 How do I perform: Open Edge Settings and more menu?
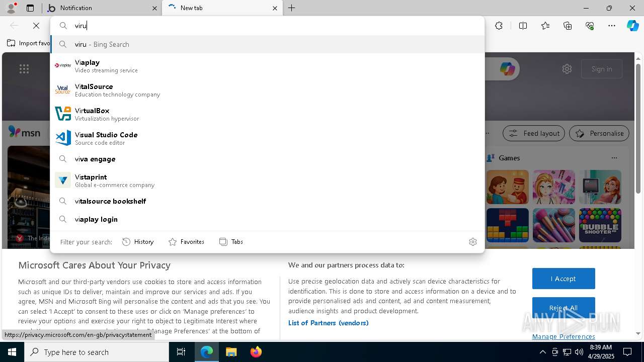(x=612, y=26)
